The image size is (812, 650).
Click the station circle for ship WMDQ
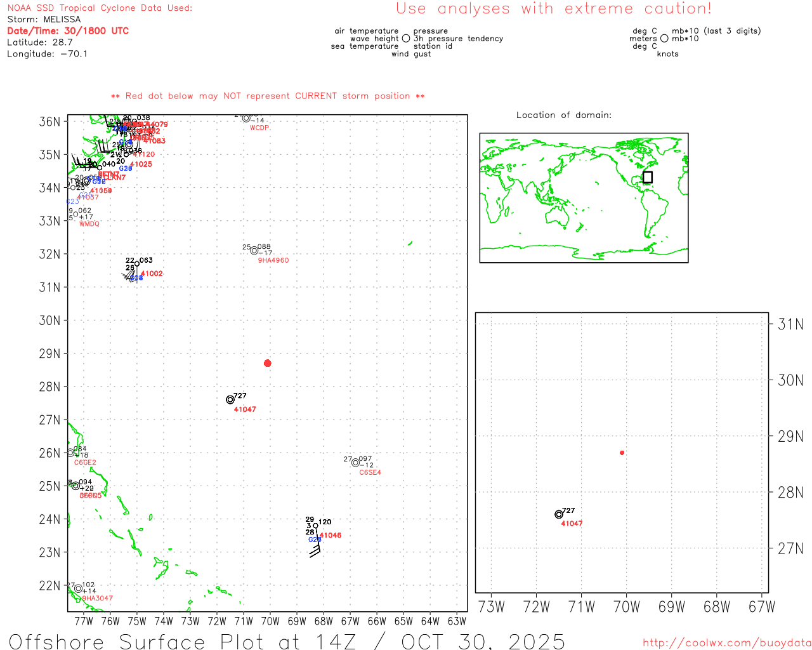click(75, 214)
